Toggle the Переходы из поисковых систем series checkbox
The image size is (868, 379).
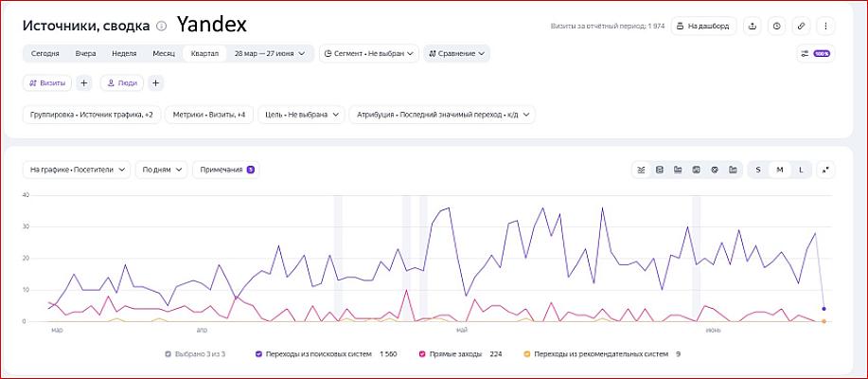pyautogui.click(x=258, y=353)
